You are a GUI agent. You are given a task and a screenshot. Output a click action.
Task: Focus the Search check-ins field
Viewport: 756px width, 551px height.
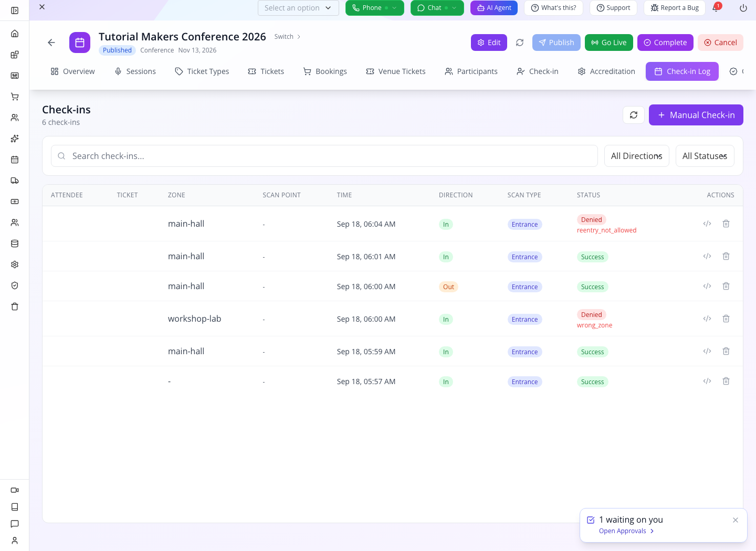pyautogui.click(x=324, y=156)
